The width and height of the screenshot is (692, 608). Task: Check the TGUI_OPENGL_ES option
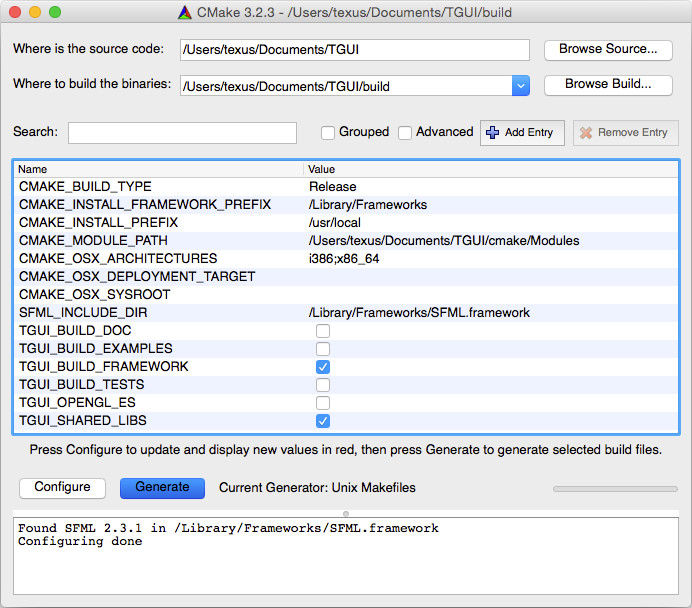[x=323, y=403]
